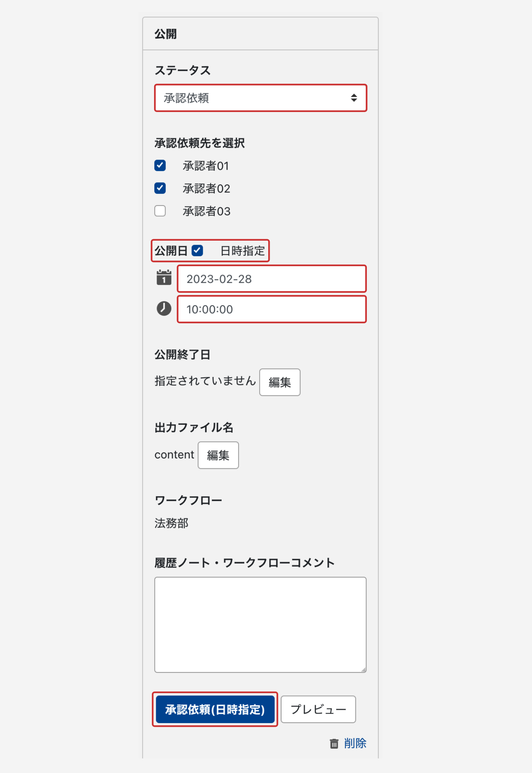Open the ステータス dropdown showing 承認依頼

pyautogui.click(x=260, y=98)
